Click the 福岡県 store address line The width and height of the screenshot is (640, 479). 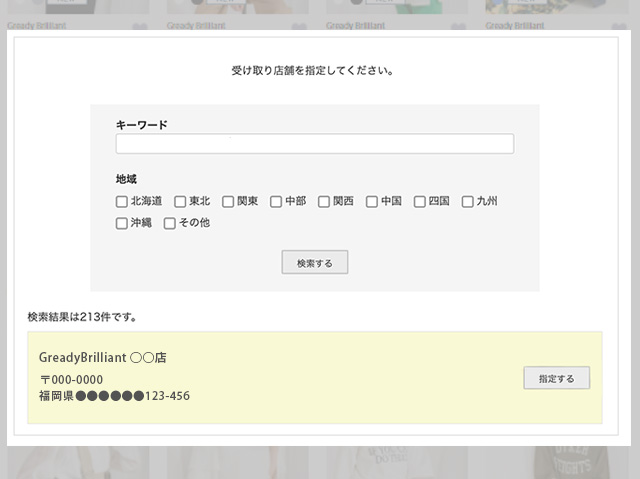point(114,396)
